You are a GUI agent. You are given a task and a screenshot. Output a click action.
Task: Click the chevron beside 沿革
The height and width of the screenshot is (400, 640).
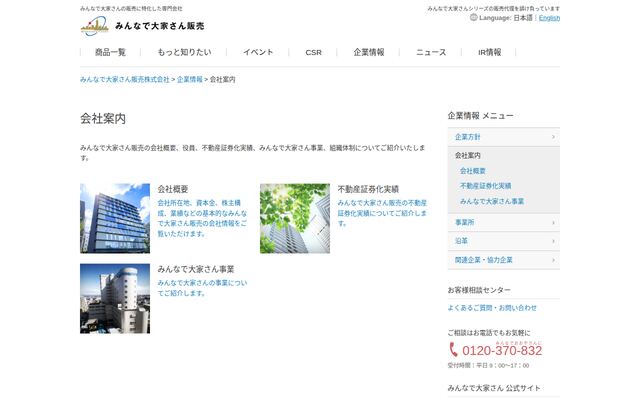click(553, 241)
